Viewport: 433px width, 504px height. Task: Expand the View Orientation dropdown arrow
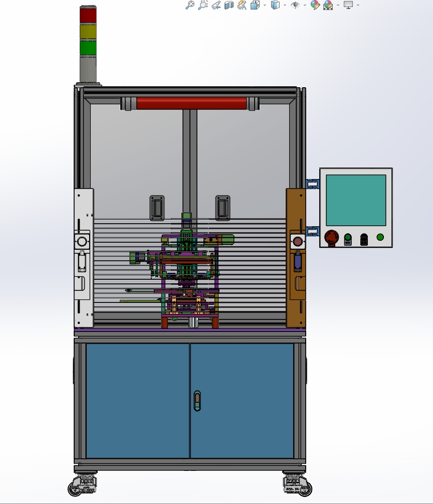265,5
